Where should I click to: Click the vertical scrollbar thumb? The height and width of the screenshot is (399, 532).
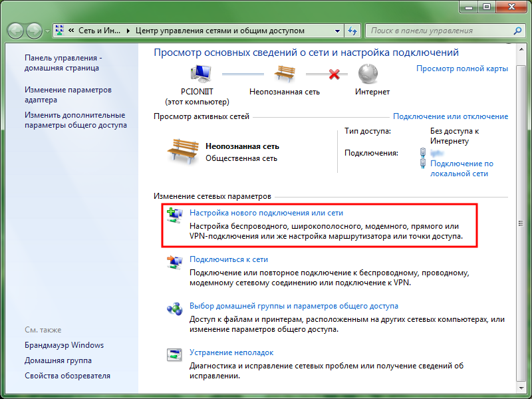pos(521,223)
